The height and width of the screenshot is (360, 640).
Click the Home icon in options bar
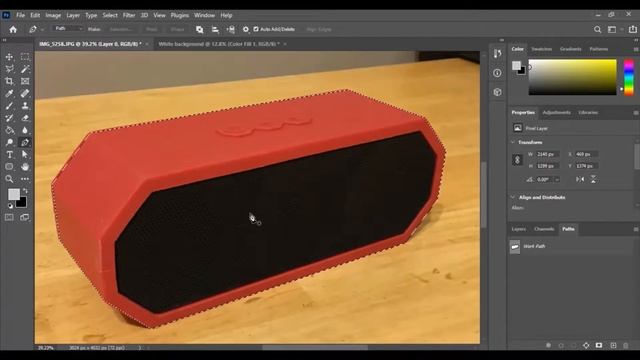pos(13,29)
